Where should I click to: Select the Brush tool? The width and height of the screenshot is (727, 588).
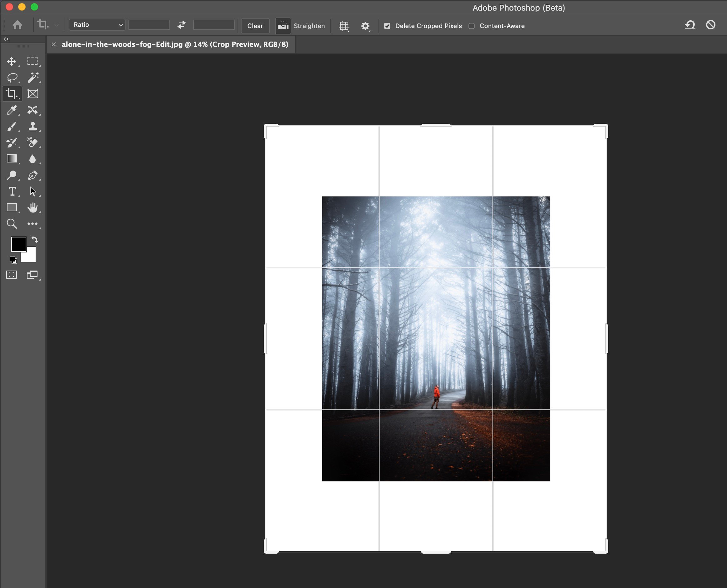pos(11,126)
